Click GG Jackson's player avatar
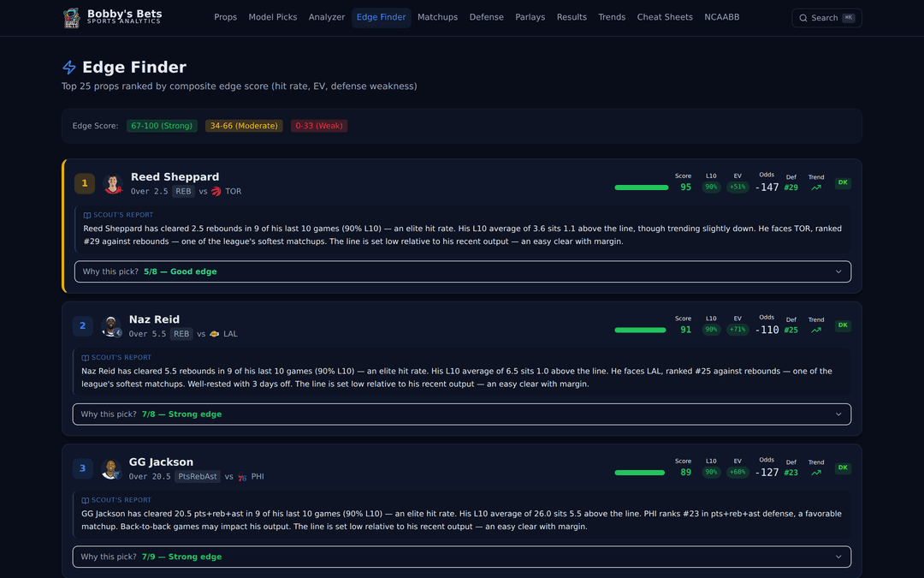924x578 pixels. [x=110, y=469]
